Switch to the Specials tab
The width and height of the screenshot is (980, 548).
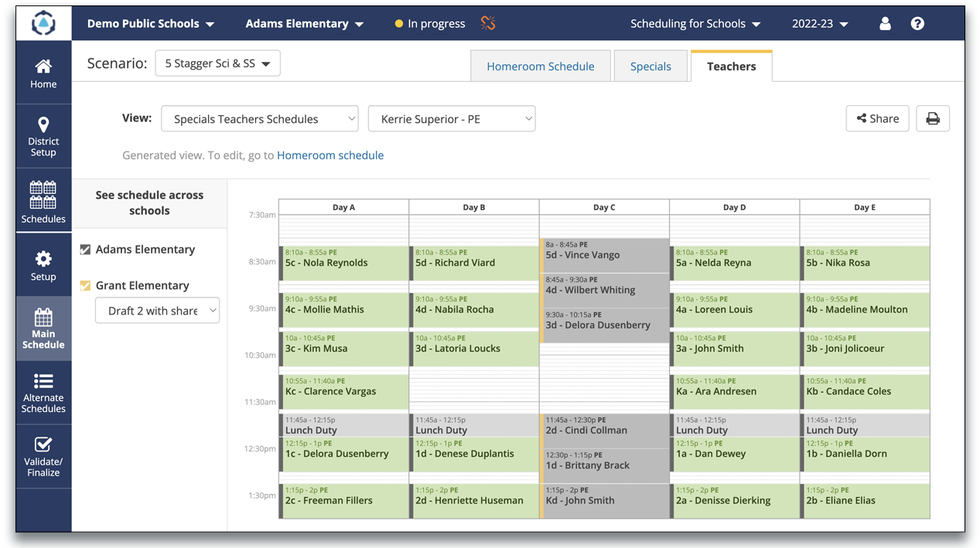click(650, 66)
